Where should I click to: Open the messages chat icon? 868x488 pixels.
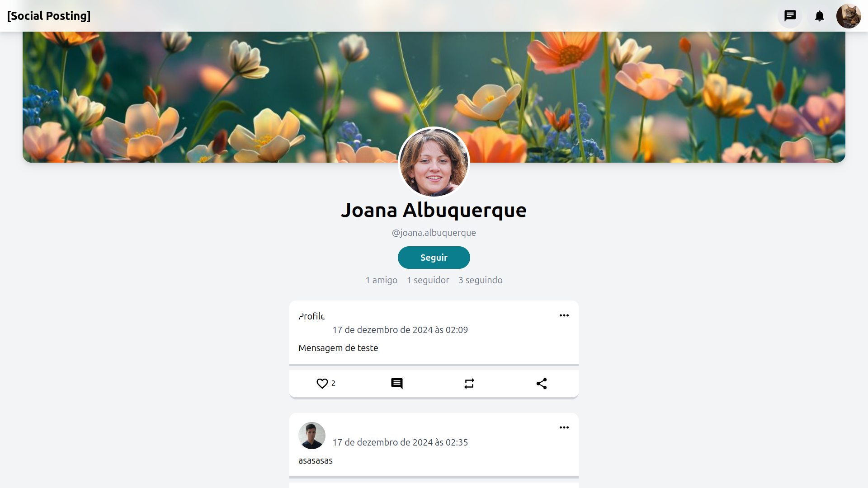point(790,16)
